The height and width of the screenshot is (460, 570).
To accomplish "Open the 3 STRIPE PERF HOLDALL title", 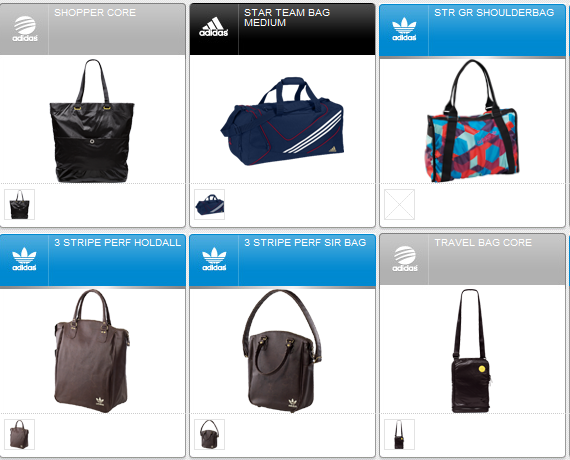I will click(x=117, y=243).
